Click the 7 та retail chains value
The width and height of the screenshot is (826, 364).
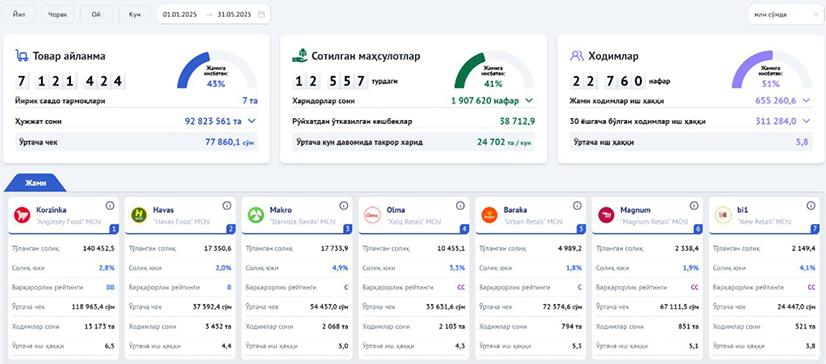click(x=250, y=101)
